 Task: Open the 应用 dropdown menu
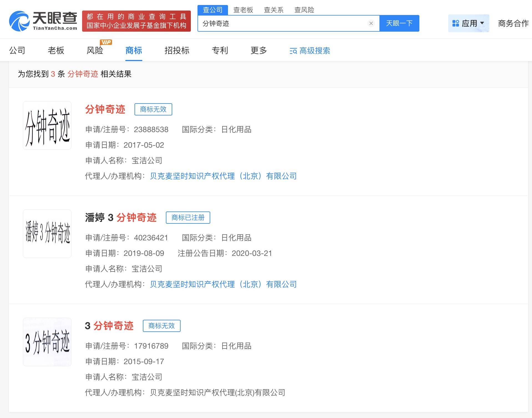click(x=468, y=23)
